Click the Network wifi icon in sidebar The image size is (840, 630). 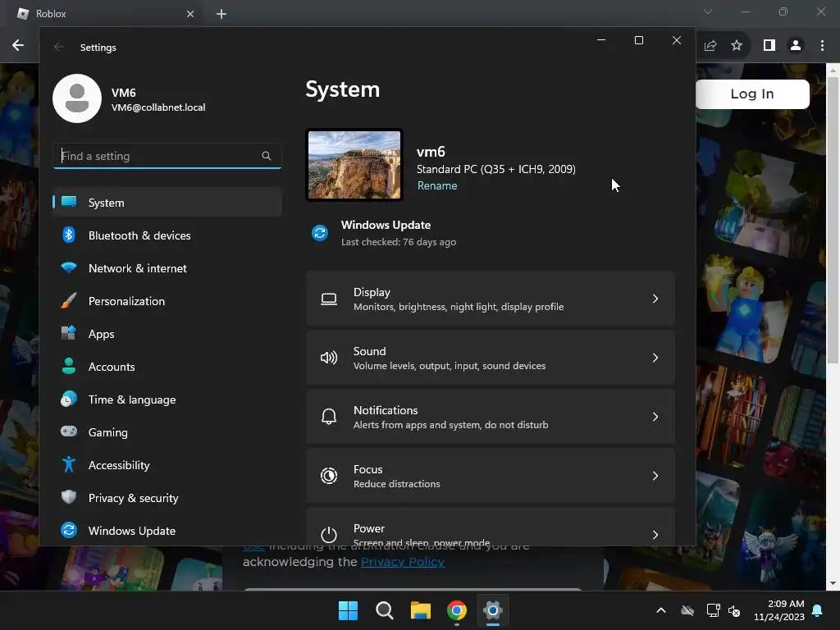(x=69, y=267)
